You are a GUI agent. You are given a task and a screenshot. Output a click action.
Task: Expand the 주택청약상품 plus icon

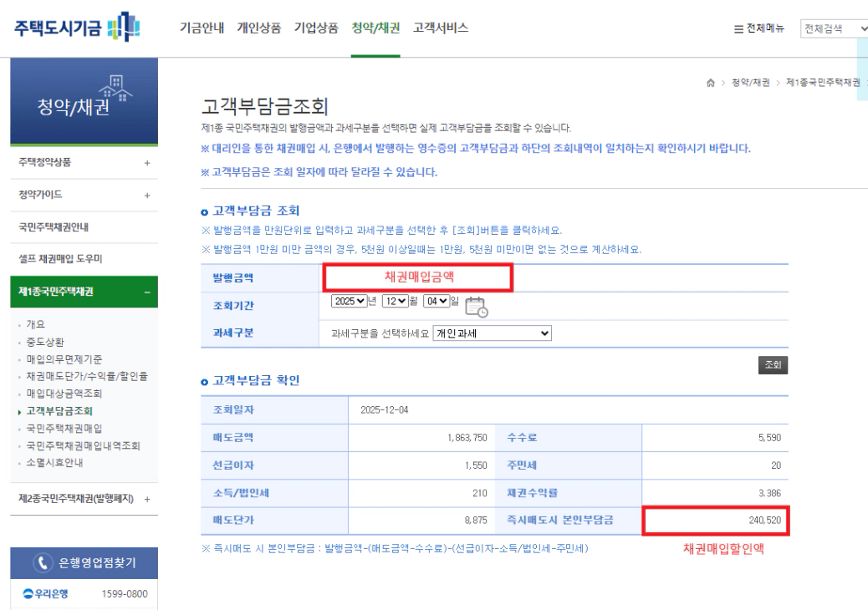point(147,163)
